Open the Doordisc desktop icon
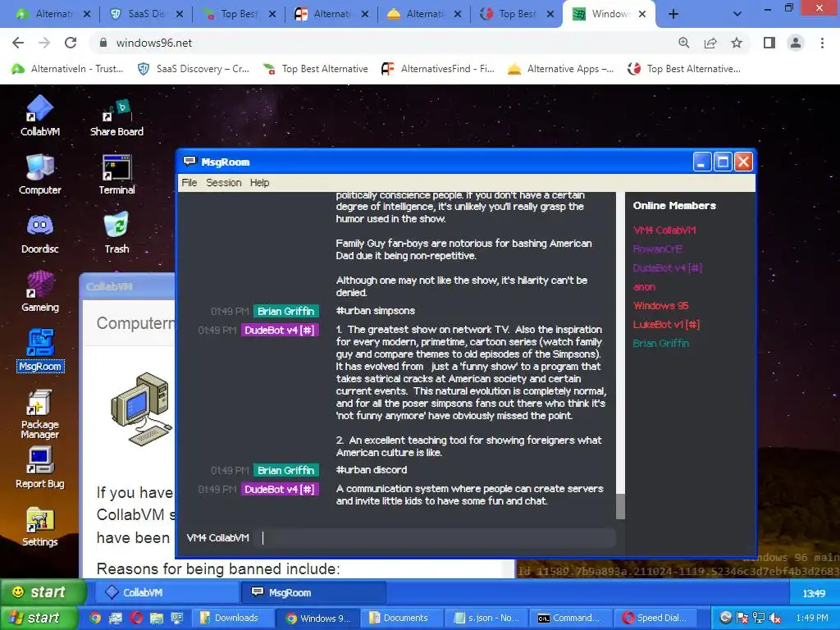 [x=39, y=234]
